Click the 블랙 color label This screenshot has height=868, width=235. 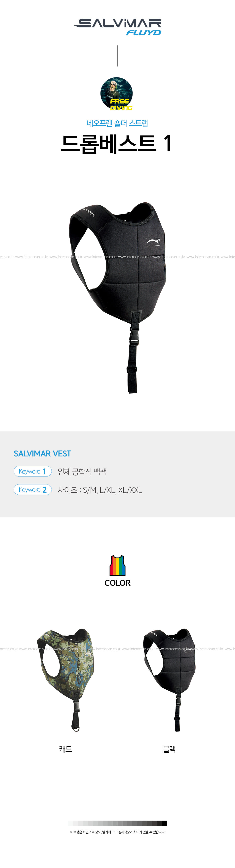[x=169, y=749]
